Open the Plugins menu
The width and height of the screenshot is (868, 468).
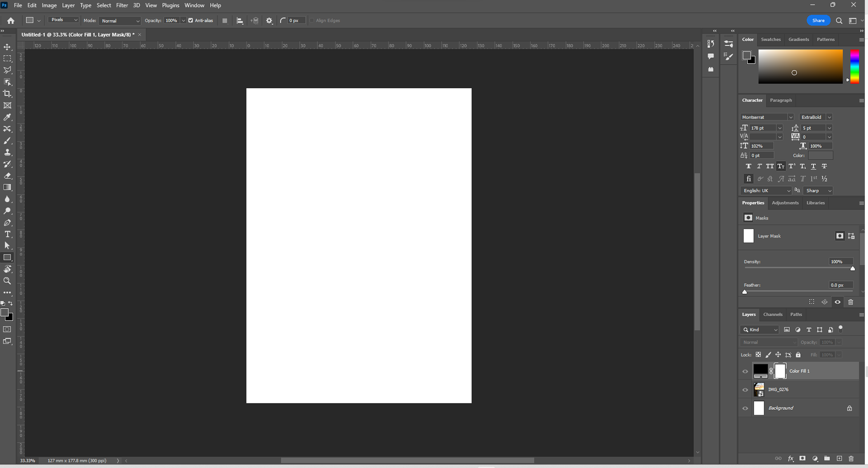[170, 5]
